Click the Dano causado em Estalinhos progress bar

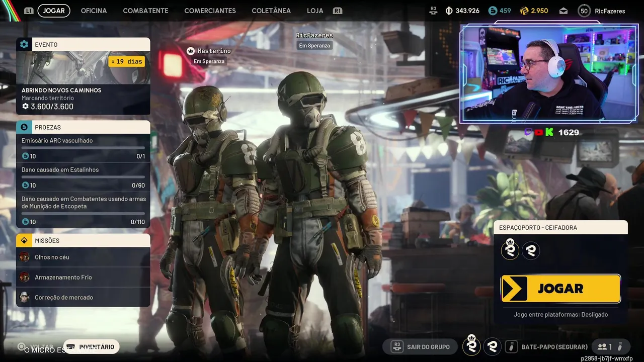83,177
